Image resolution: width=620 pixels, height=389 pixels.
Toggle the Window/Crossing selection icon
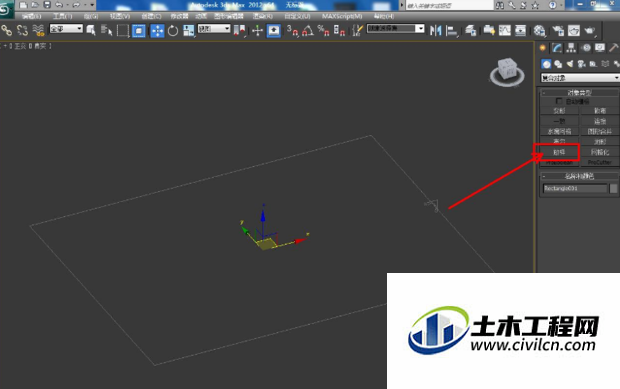tap(139, 30)
